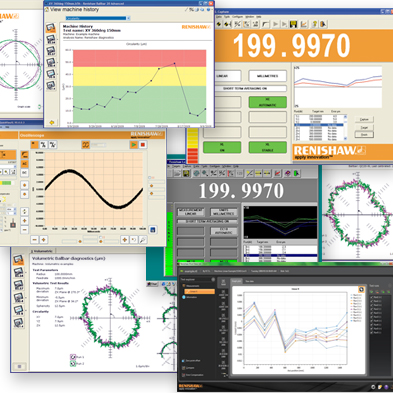Toggle Run 1 checkbox under volumetric ballbar plot

73,357
